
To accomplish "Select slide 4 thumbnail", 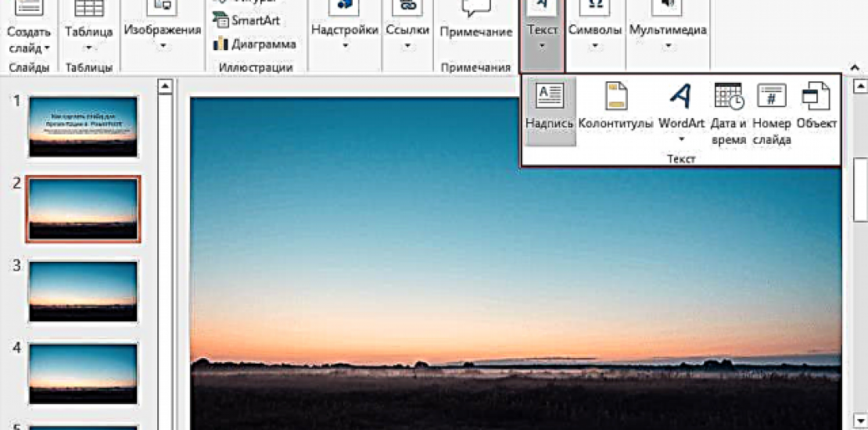I will (83, 372).
